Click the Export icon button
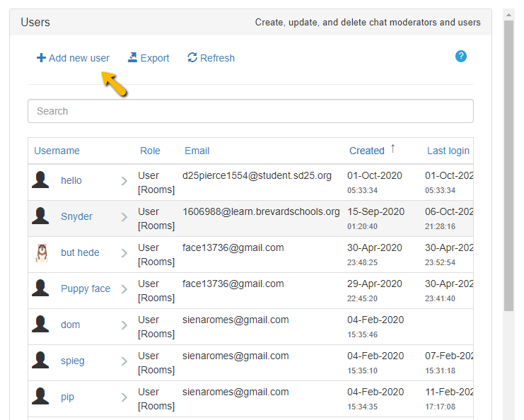 coord(132,58)
